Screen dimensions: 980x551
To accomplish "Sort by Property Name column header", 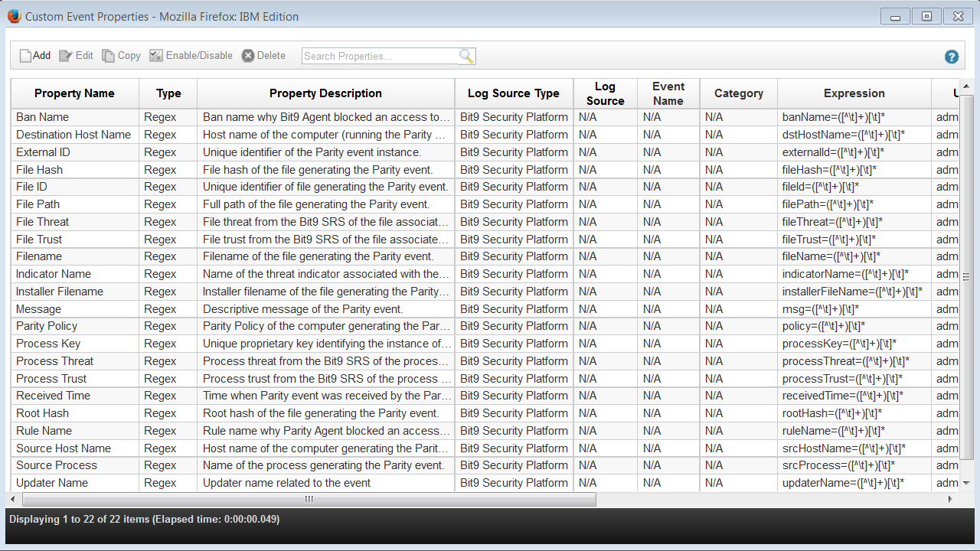I will (x=74, y=93).
